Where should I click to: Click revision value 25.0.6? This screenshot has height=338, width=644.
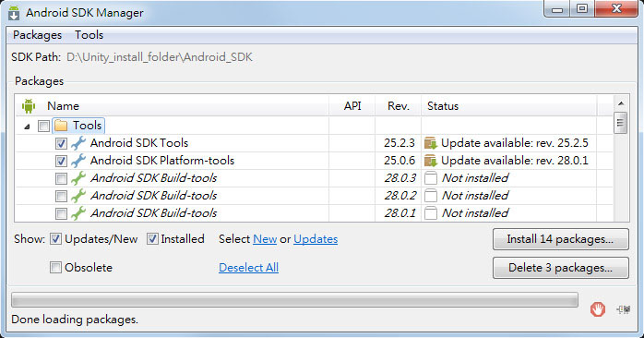pos(400,161)
